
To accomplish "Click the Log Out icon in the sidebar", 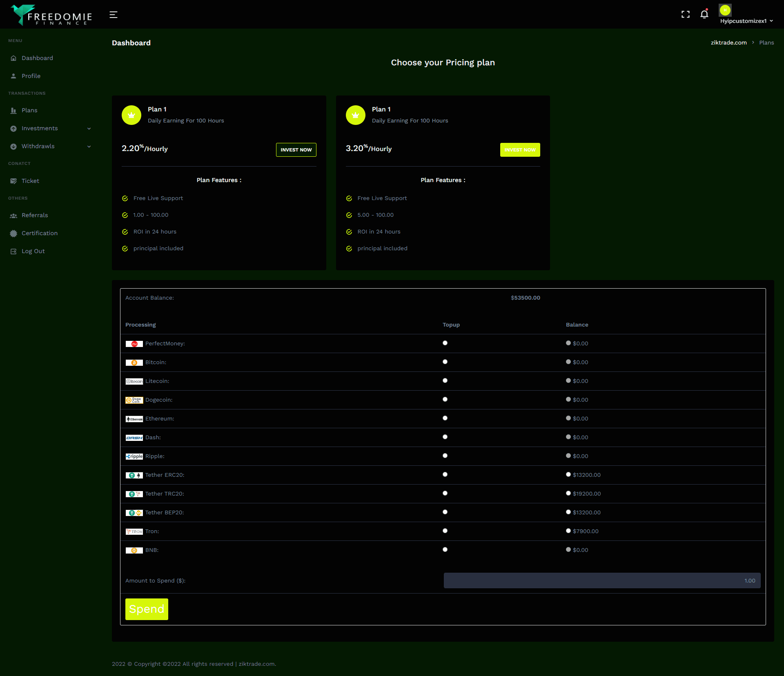I will (x=13, y=251).
